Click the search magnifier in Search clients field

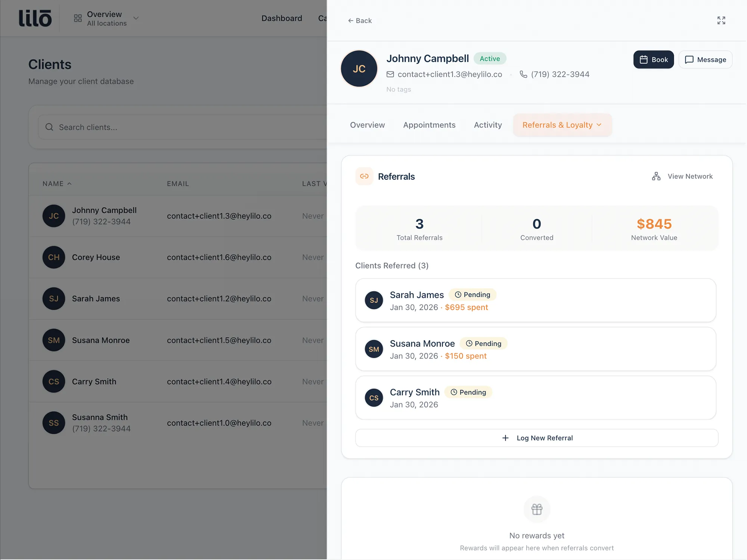pos(49,127)
